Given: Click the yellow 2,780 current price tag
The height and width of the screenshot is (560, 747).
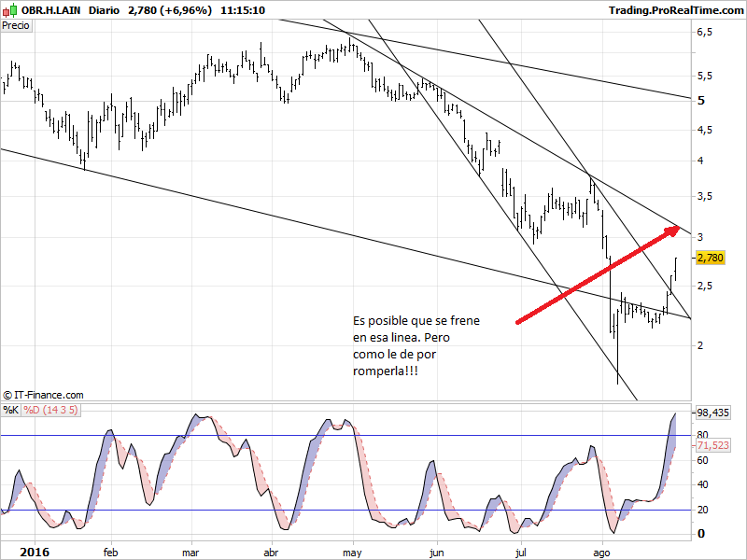Looking at the screenshot, I should (x=712, y=257).
